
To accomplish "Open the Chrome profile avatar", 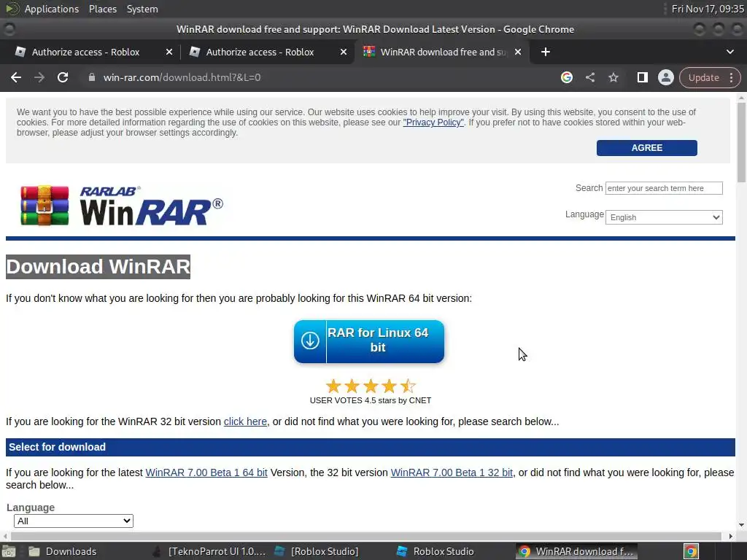I will [x=665, y=77].
